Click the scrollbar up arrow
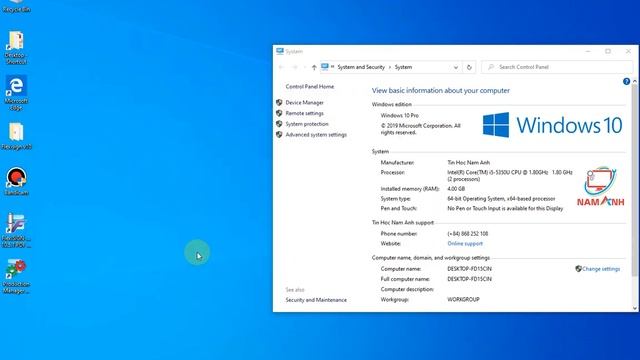Image resolution: width=640 pixels, height=360 pixels. pos(635,82)
